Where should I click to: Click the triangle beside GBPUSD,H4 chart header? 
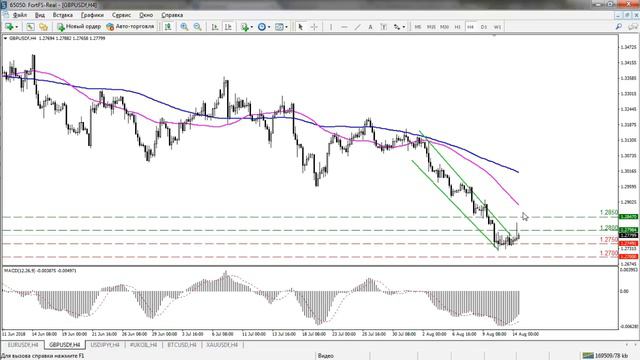point(5,38)
